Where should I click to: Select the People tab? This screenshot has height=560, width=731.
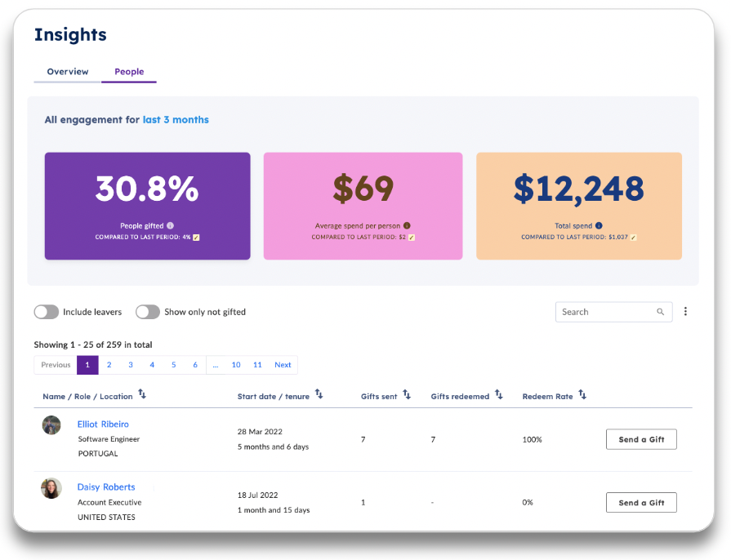click(x=129, y=72)
